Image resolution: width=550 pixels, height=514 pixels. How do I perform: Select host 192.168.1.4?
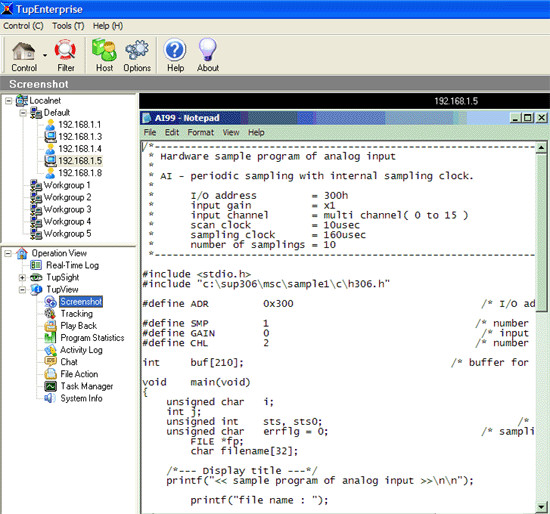(x=80, y=149)
